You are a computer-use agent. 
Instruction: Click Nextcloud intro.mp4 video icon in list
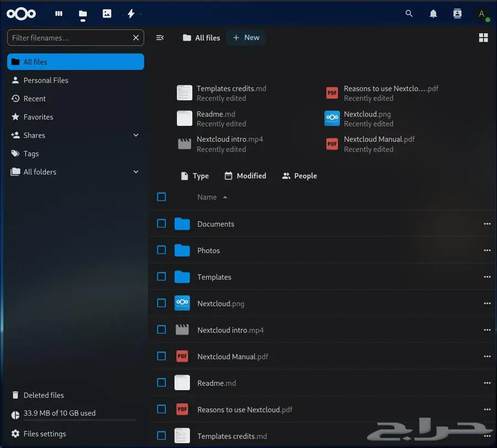click(182, 330)
